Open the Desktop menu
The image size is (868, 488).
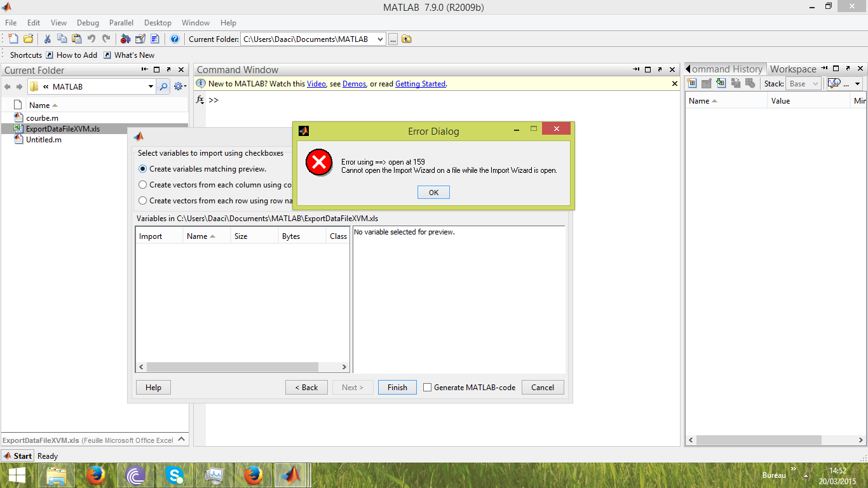(158, 23)
